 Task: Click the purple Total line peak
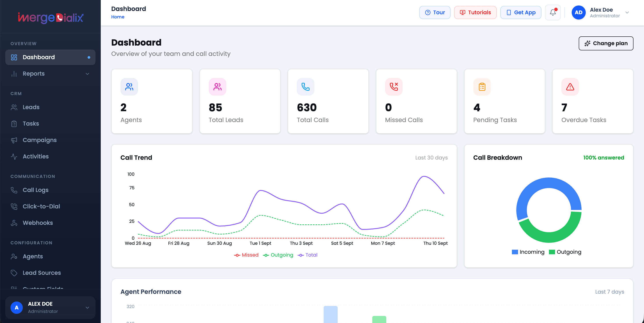pyautogui.click(x=424, y=176)
